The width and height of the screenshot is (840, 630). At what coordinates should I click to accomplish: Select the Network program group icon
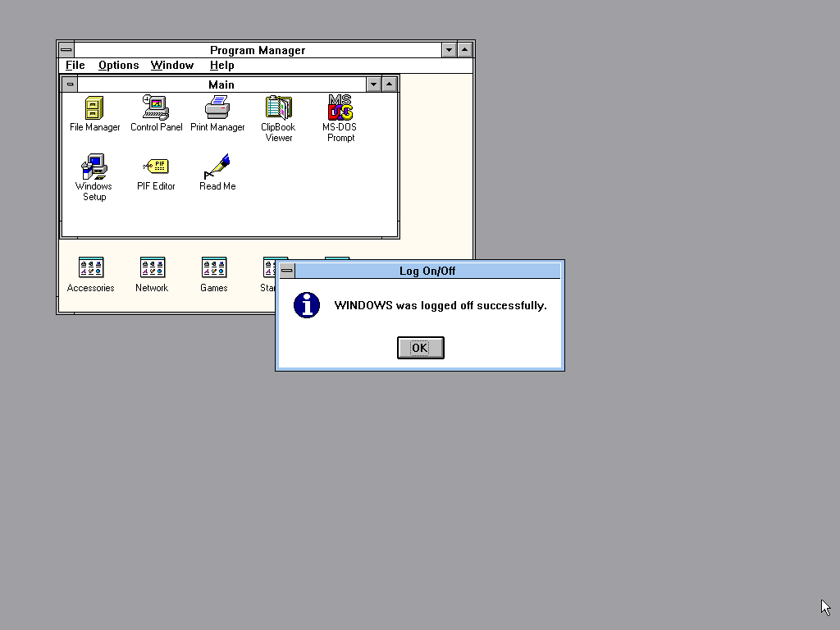click(x=152, y=274)
